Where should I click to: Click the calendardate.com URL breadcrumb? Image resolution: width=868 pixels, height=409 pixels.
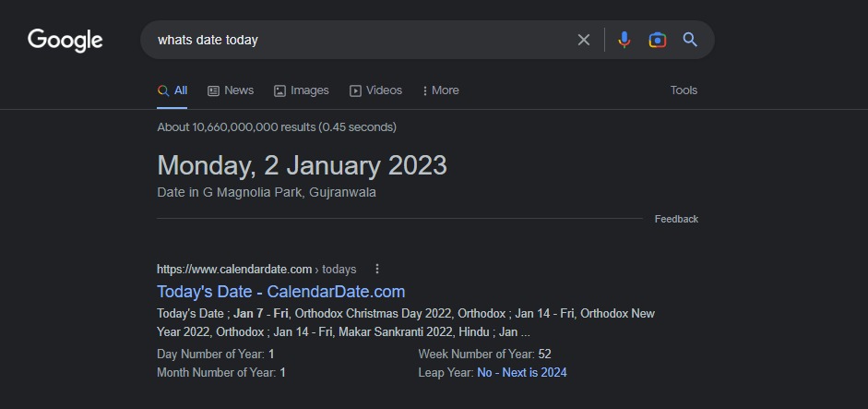pos(256,270)
